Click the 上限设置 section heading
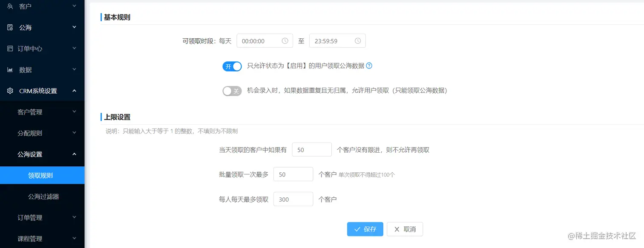Viewport: 644px width, 248px height. [117, 117]
